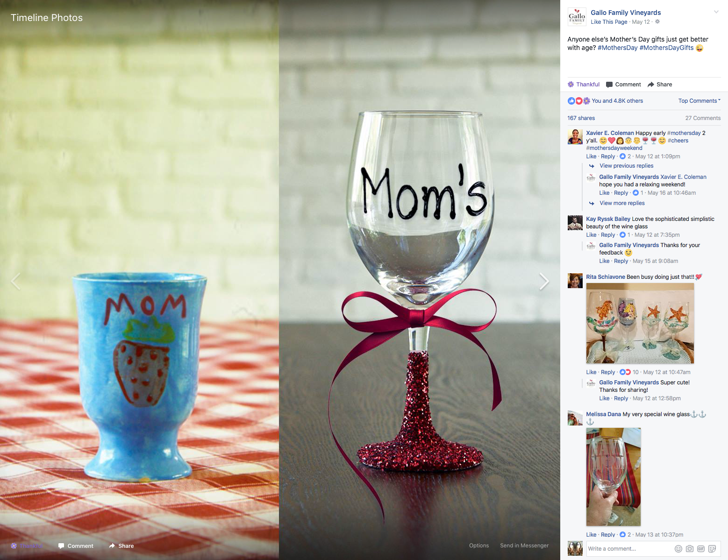The image size is (728, 560).
Task: Expand View previous replies
Action: (x=627, y=166)
